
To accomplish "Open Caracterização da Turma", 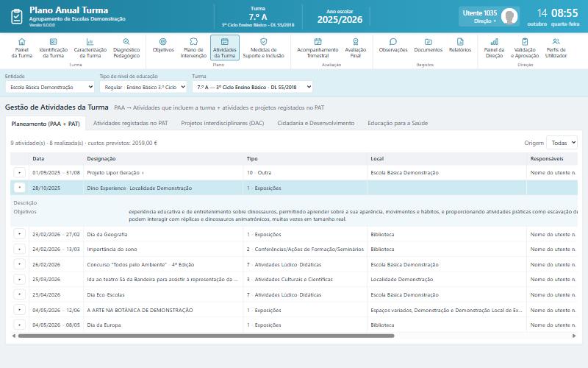I will (x=90, y=48).
